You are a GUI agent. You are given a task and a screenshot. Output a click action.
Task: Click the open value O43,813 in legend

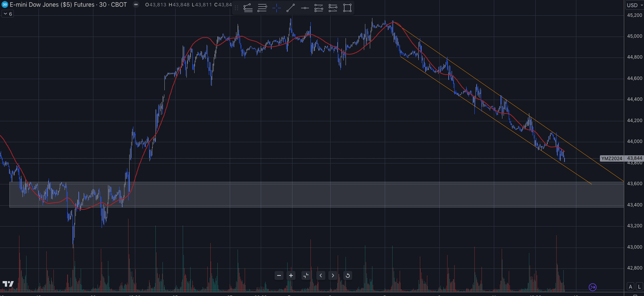point(156,5)
